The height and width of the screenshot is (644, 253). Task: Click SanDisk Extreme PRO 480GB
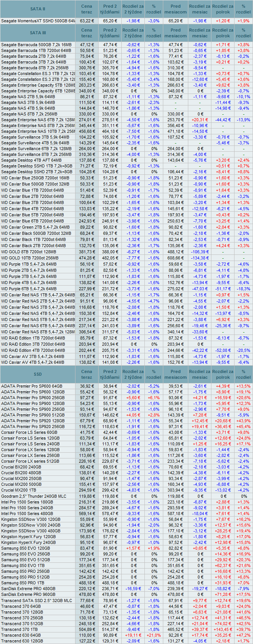pos(28,589)
